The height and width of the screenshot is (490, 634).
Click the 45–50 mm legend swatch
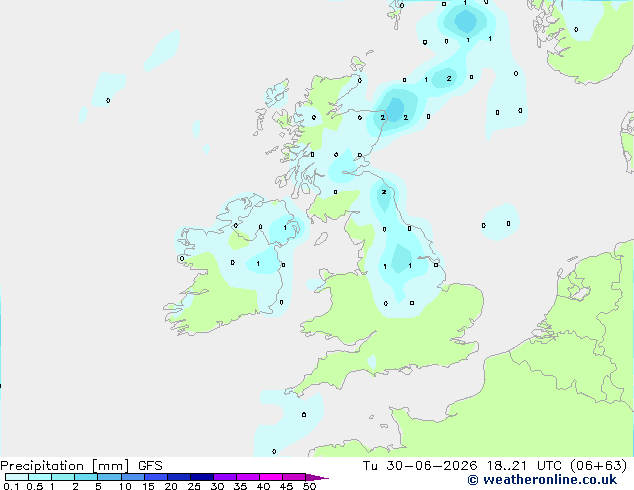click(294, 477)
